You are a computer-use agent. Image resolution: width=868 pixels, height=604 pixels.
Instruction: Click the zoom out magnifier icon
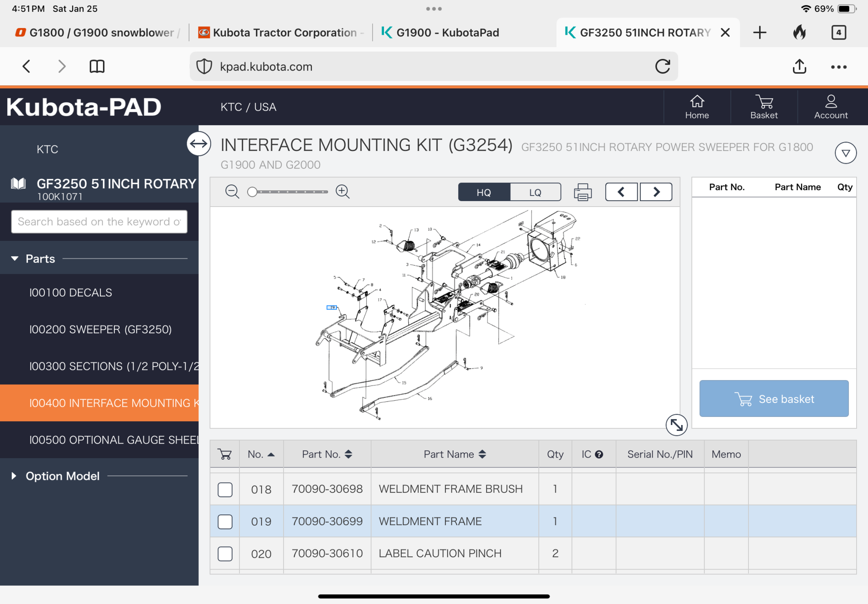(x=232, y=192)
